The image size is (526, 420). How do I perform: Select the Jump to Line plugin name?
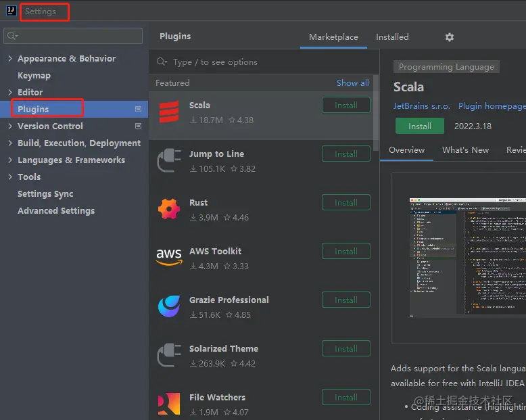216,154
